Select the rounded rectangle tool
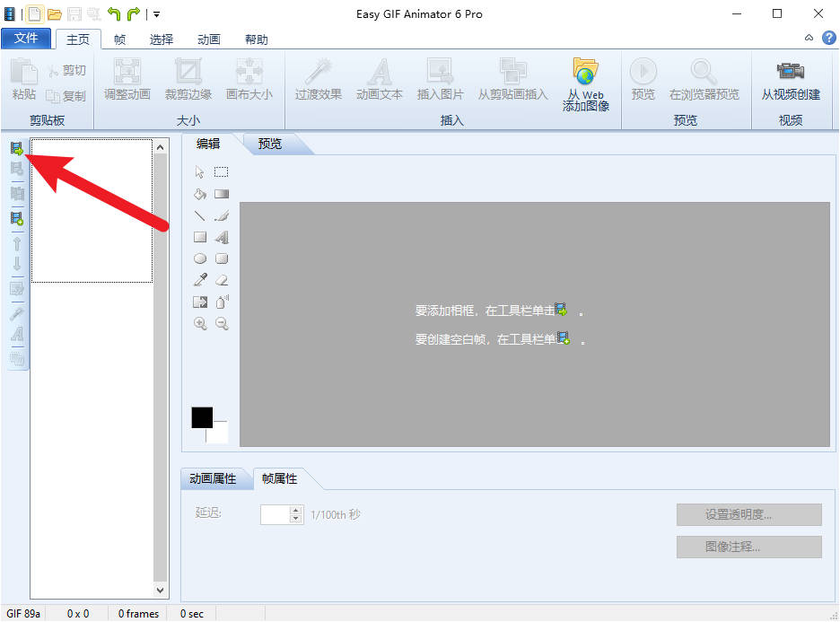 [222, 258]
